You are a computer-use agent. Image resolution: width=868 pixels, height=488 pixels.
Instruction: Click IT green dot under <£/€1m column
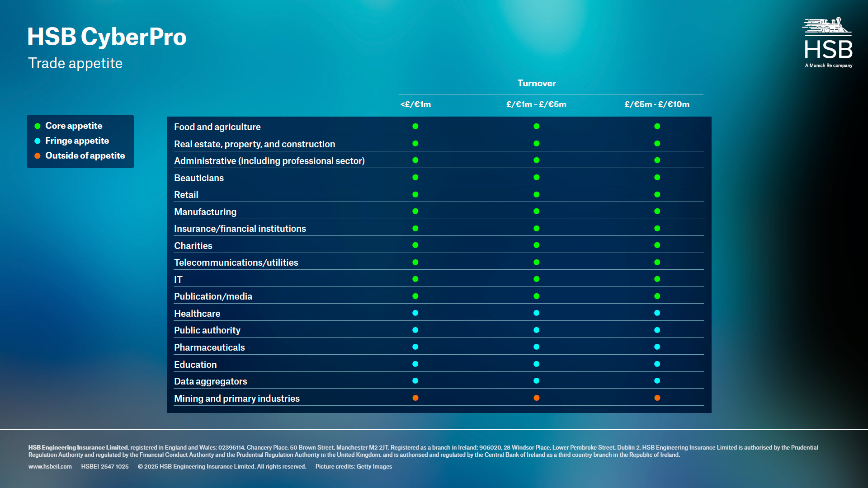point(415,279)
